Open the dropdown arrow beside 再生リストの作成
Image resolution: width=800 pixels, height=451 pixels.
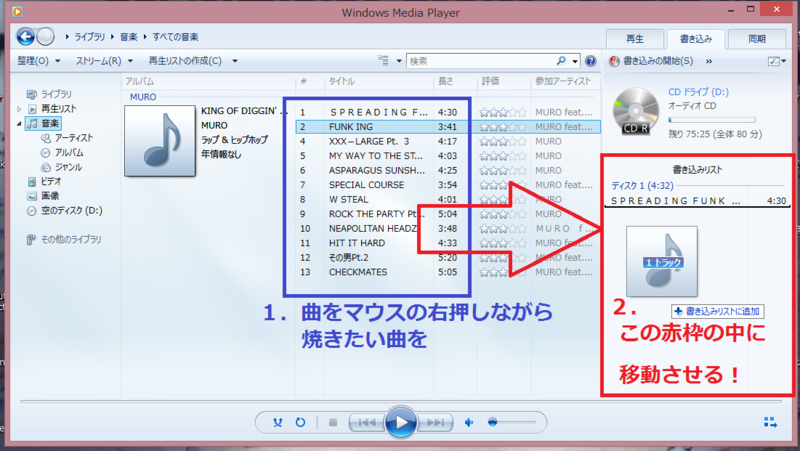coord(235,61)
